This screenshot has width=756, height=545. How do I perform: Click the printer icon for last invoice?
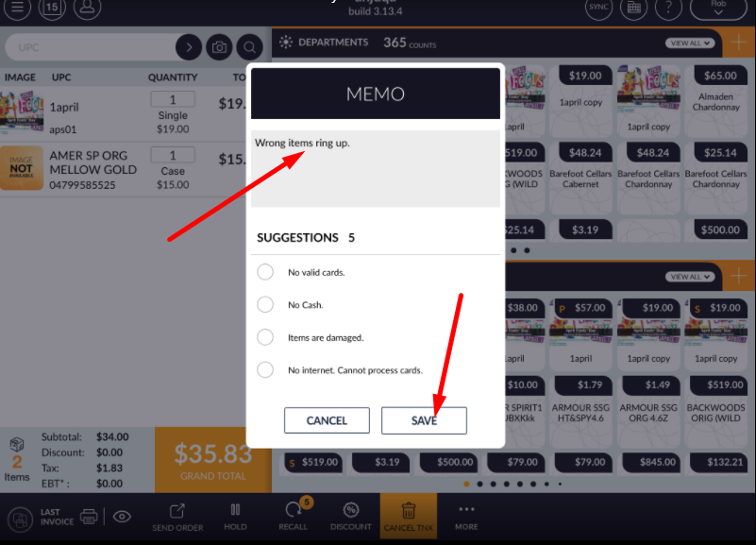pyautogui.click(x=89, y=517)
